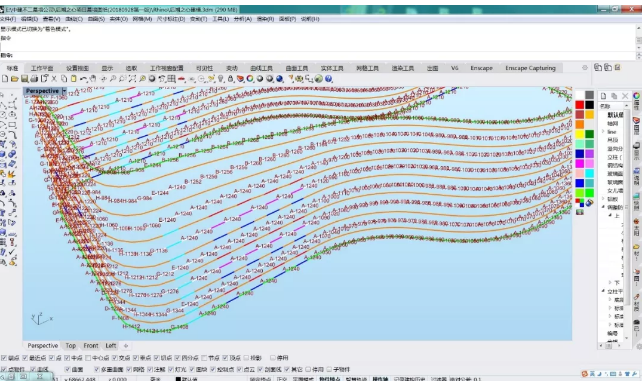This screenshot has width=644, height=381.
Task: Click the new layer icon in layers panel
Action: click(x=603, y=96)
